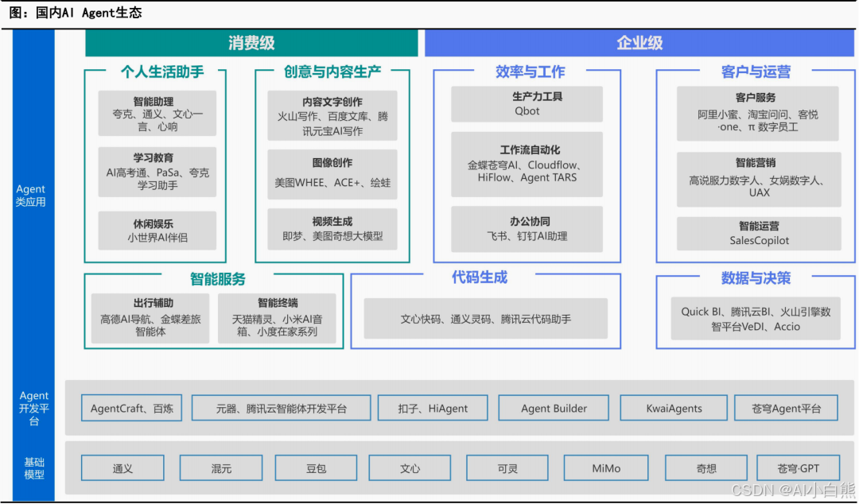
Task: Click the 混元 base model box
Action: tap(221, 468)
